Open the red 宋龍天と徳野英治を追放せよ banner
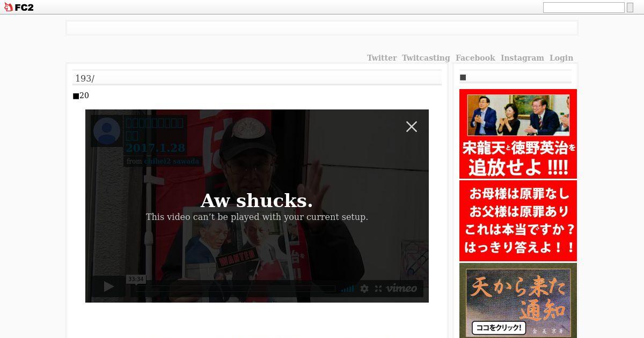Screen dimensions: 644x338 pyautogui.click(x=518, y=134)
